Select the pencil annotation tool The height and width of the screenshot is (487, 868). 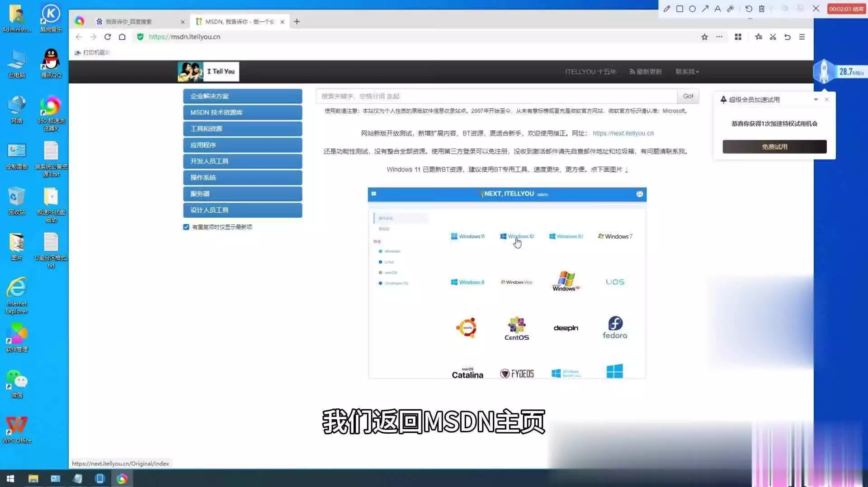click(667, 9)
